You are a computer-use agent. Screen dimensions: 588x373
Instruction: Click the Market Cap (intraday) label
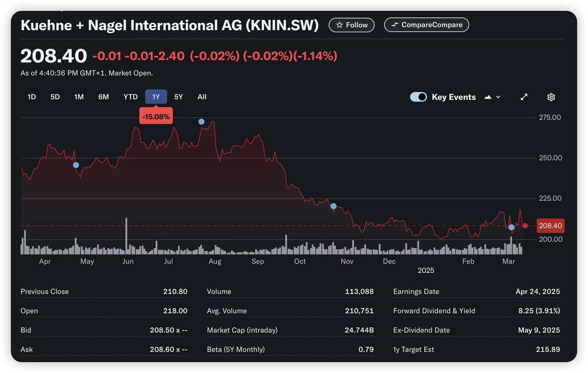pos(242,330)
